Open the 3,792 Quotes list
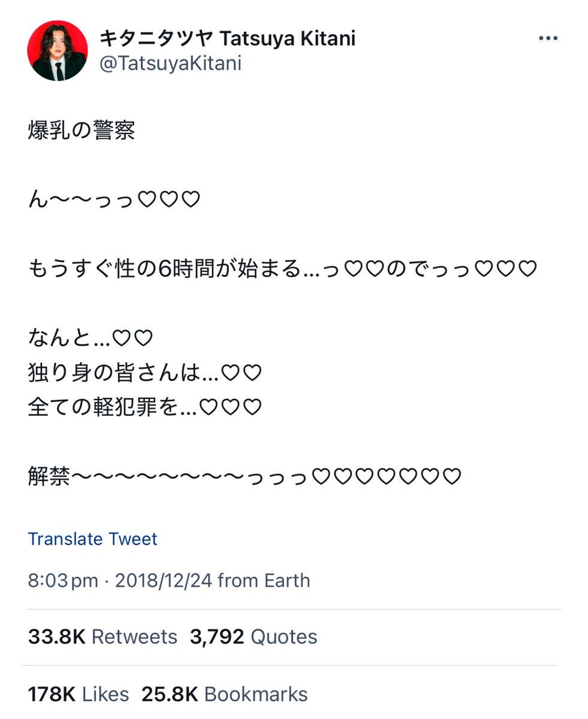588x719 pixels. (254, 636)
